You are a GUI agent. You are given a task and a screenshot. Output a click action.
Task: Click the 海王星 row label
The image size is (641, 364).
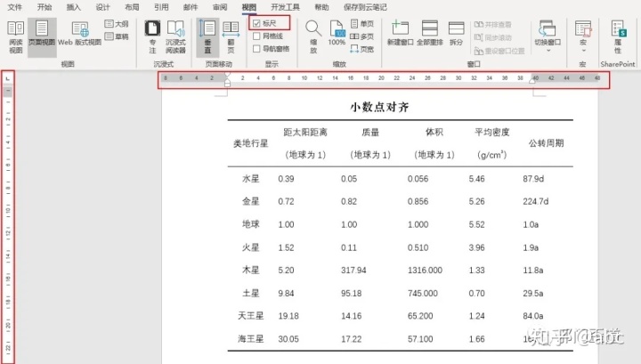250,339
